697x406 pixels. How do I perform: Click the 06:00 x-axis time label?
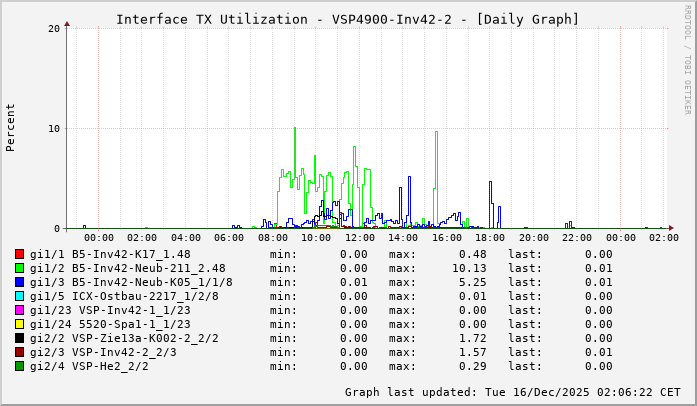click(x=229, y=238)
